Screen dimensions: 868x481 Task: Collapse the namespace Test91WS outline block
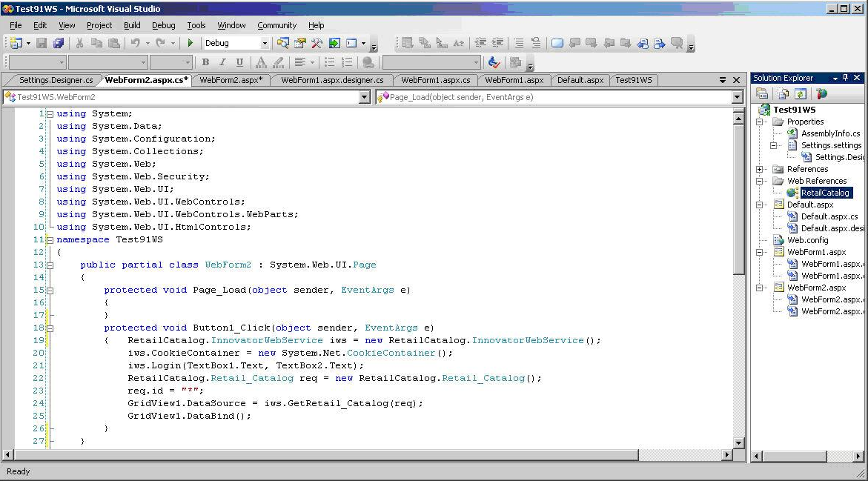(50, 240)
